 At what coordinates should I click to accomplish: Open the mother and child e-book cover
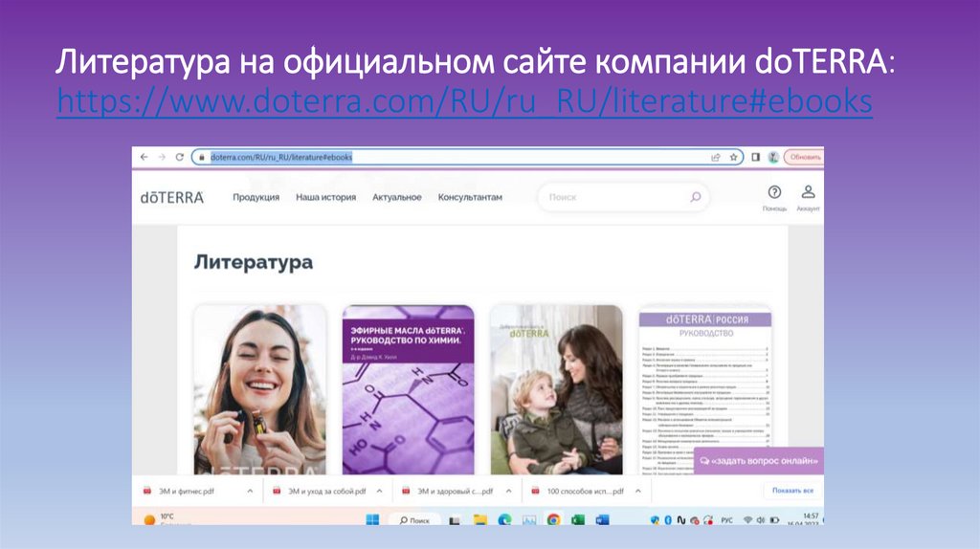556,389
